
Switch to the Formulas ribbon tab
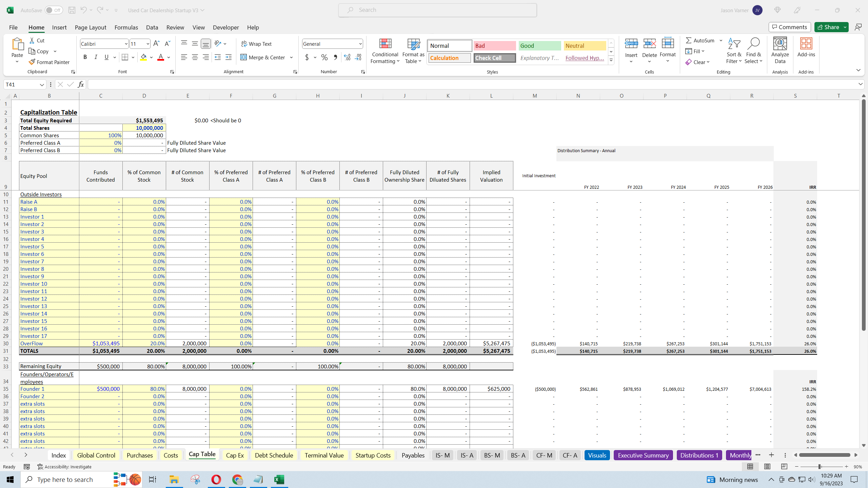(x=126, y=27)
